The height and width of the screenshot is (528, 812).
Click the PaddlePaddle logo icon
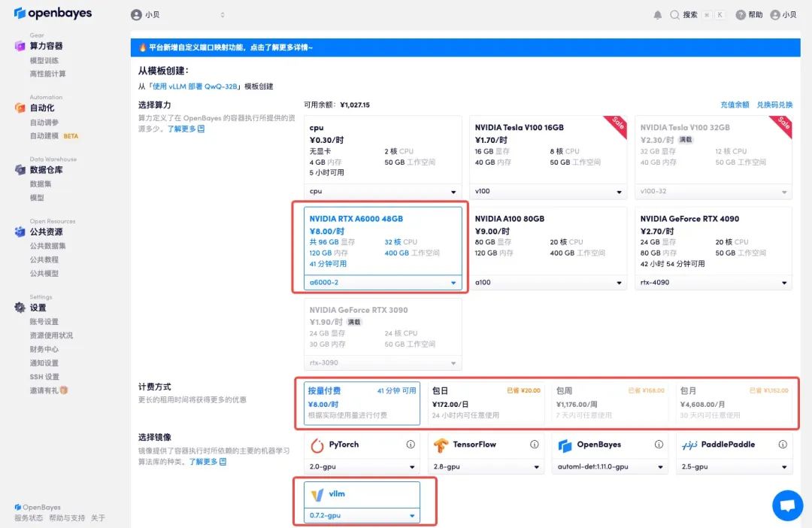(689, 445)
